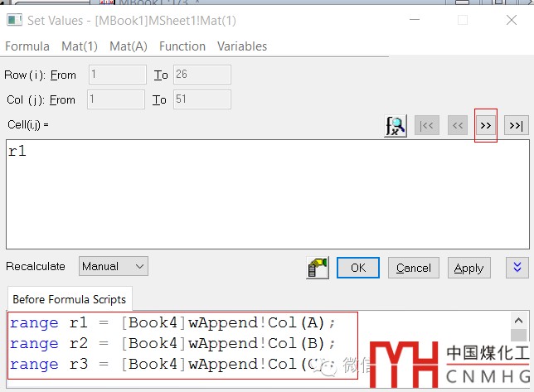Minimize the Set Values dialog

point(415,20)
